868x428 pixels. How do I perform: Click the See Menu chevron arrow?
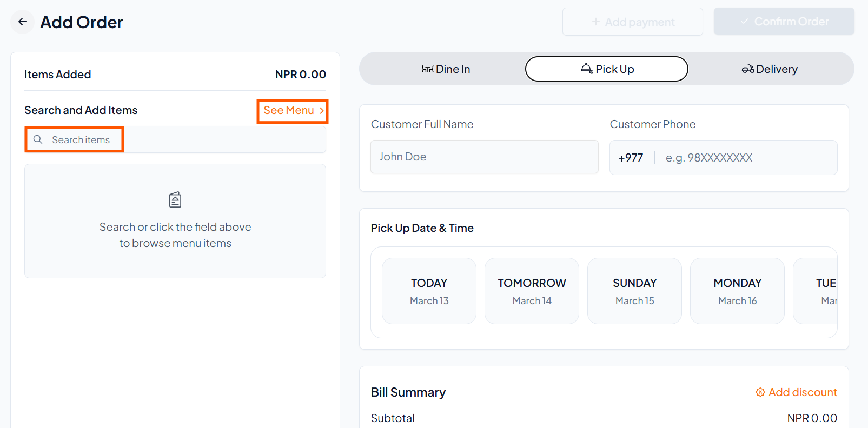(x=322, y=111)
